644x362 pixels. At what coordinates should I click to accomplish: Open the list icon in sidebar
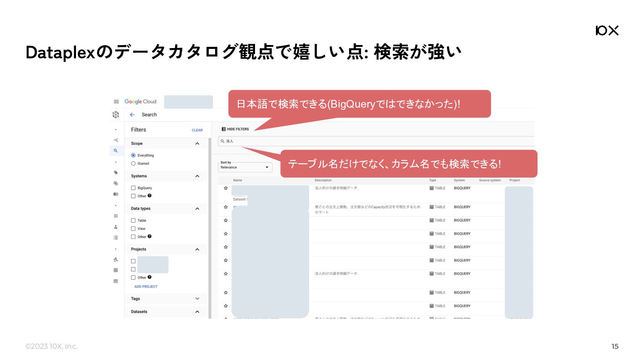pyautogui.click(x=115, y=238)
